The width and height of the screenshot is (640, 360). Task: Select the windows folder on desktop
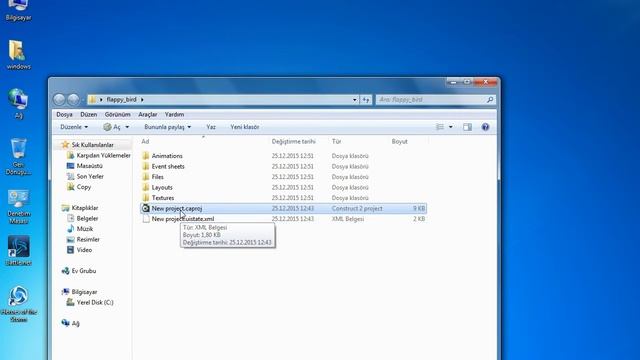point(18,55)
